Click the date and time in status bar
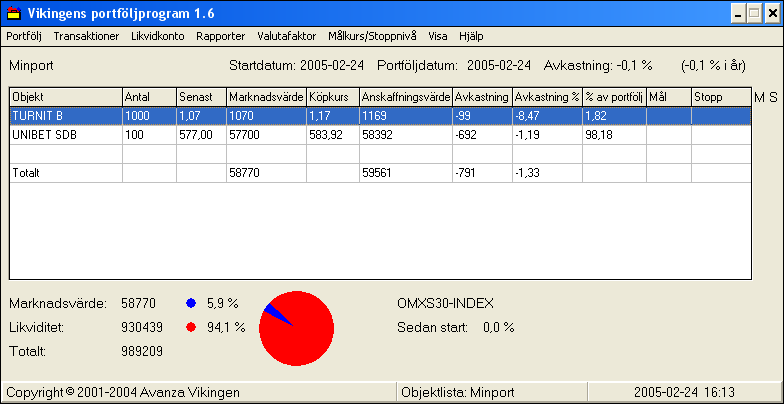Image resolution: width=784 pixels, height=404 pixels. click(684, 392)
